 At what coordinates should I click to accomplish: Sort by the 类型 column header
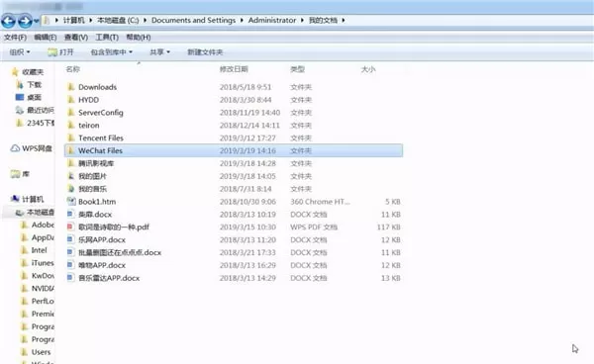[x=297, y=69]
